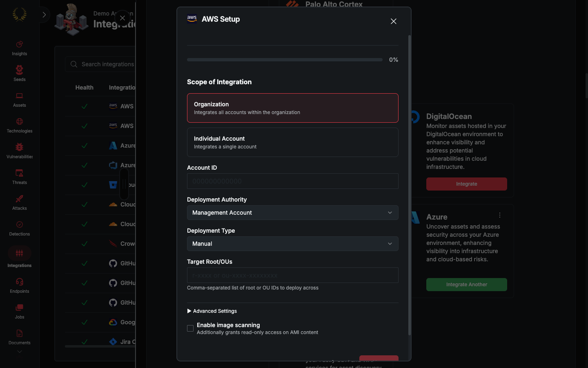Screen dimensions: 588x368
Task: Click the Account ID input field
Action: point(292,181)
